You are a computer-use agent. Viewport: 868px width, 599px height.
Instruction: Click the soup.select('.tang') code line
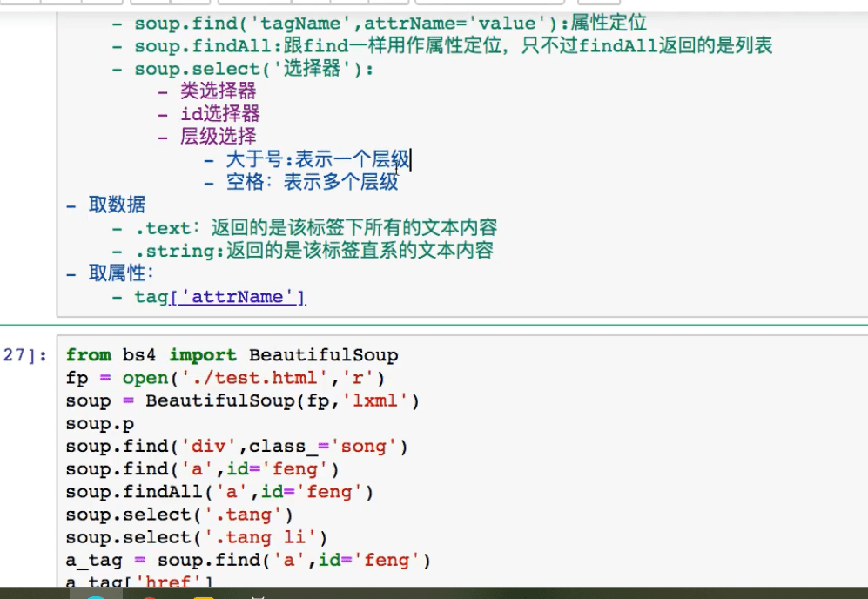pos(179,515)
